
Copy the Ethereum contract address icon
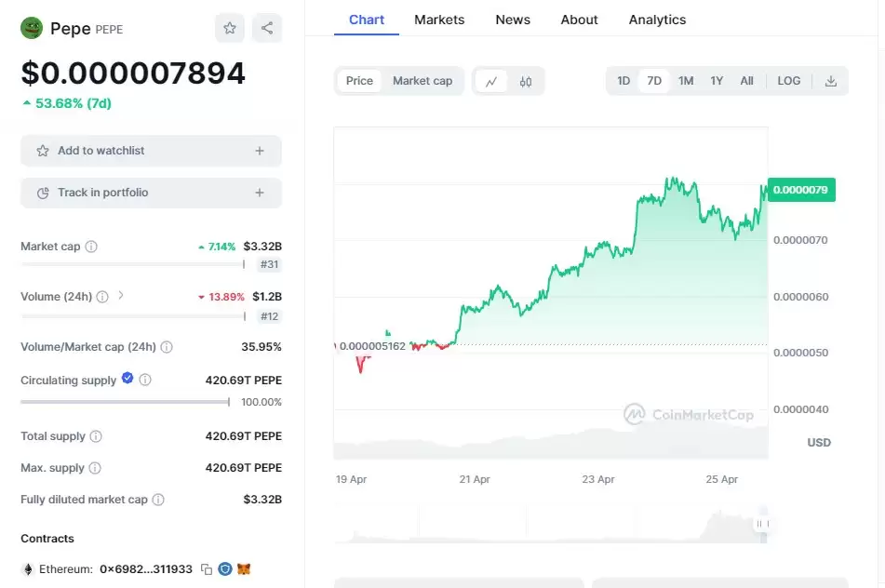click(206, 568)
